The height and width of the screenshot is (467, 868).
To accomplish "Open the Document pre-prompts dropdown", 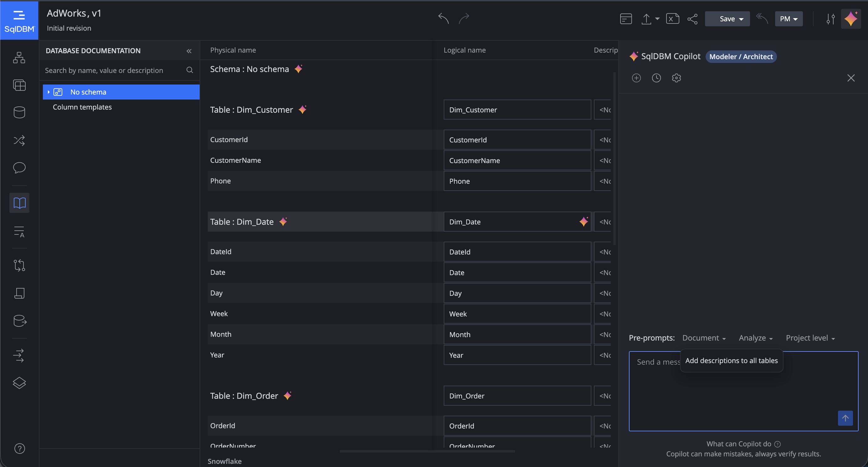I will [704, 338].
